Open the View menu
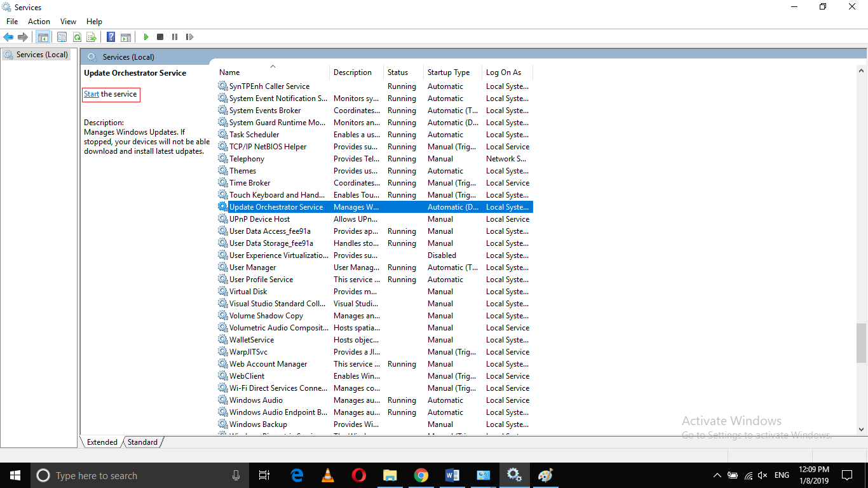 click(x=67, y=21)
